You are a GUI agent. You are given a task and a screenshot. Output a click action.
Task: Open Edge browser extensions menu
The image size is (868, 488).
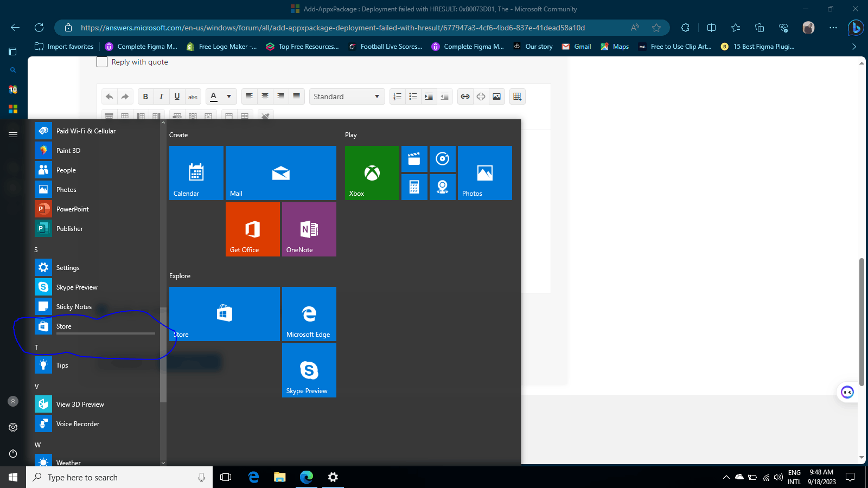pyautogui.click(x=686, y=28)
